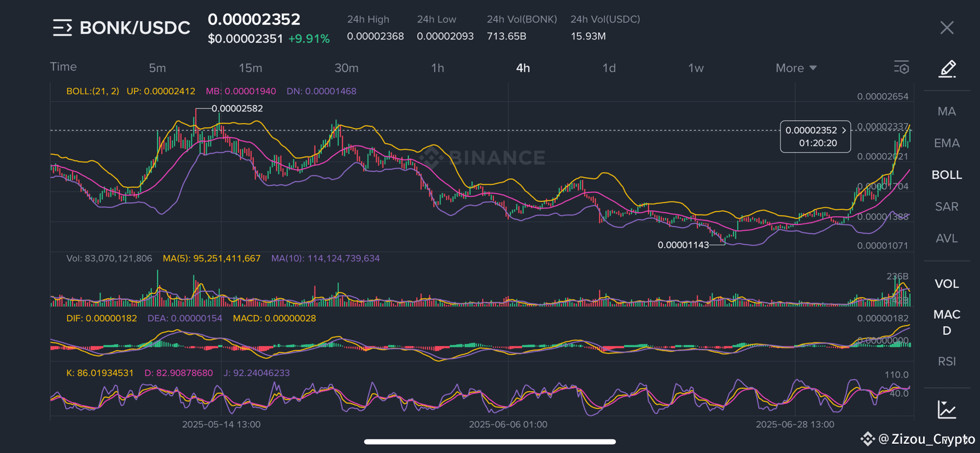This screenshot has width=980, height=453.
Task: Click the 0.00002654 price axis label
Action: pos(883,97)
